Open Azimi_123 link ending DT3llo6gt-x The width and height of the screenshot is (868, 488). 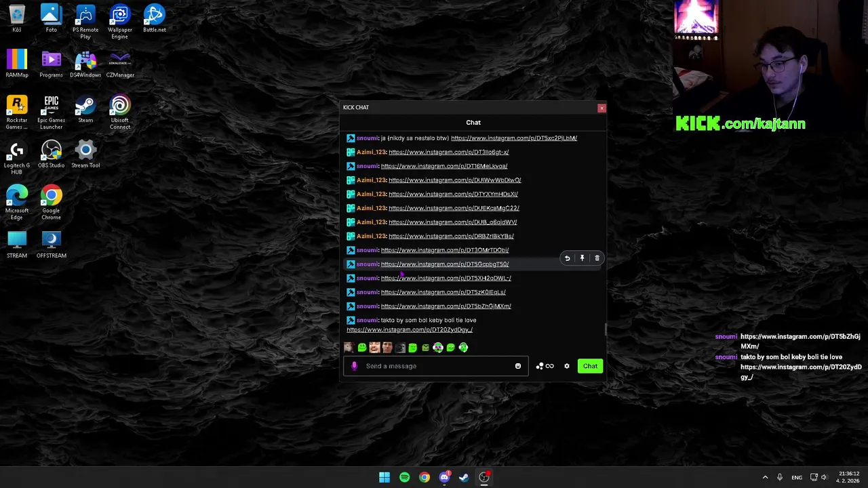(x=448, y=152)
